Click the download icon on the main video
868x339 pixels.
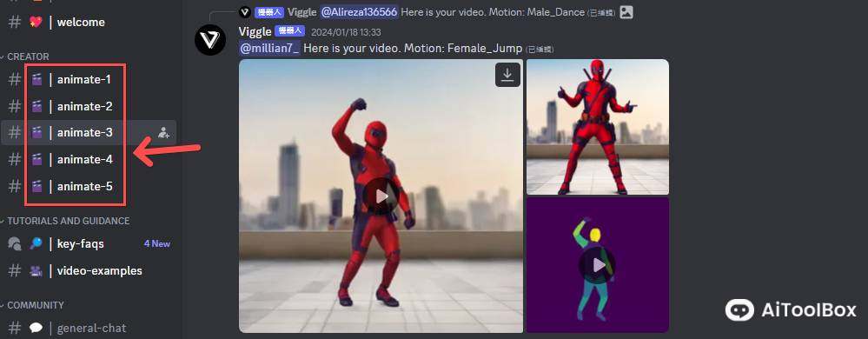pos(507,75)
